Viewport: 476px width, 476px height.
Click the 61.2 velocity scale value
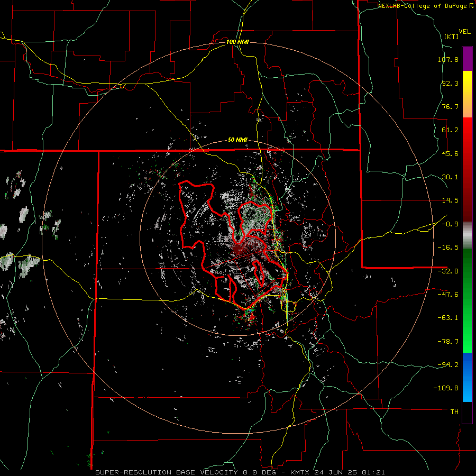[x=450, y=130]
